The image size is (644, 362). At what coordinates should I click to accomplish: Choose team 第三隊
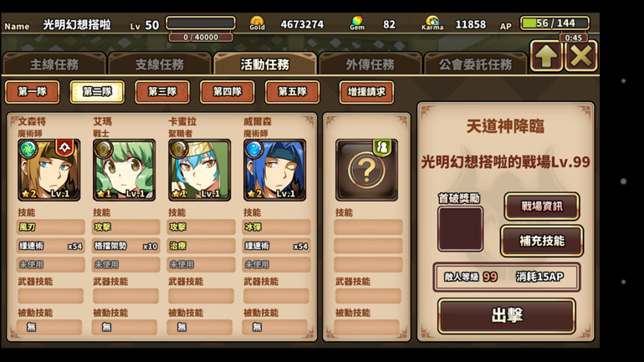point(162,91)
